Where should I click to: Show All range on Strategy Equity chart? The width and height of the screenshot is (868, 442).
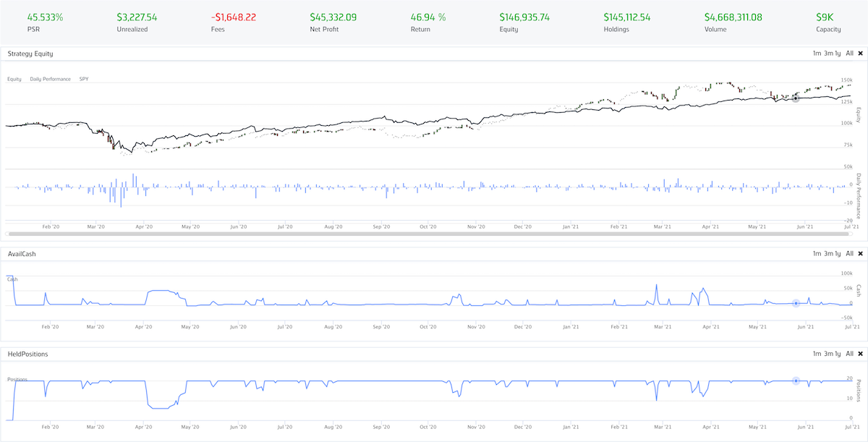point(850,54)
